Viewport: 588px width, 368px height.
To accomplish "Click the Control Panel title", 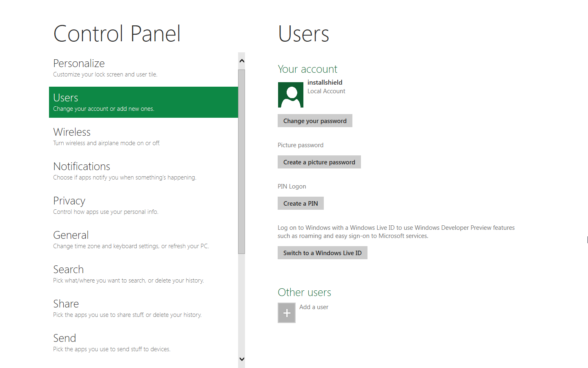I will 117,34.
